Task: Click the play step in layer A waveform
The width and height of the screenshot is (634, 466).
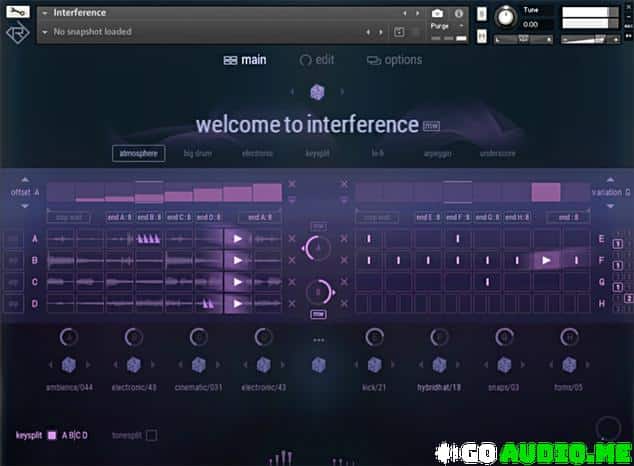Action: (x=238, y=238)
